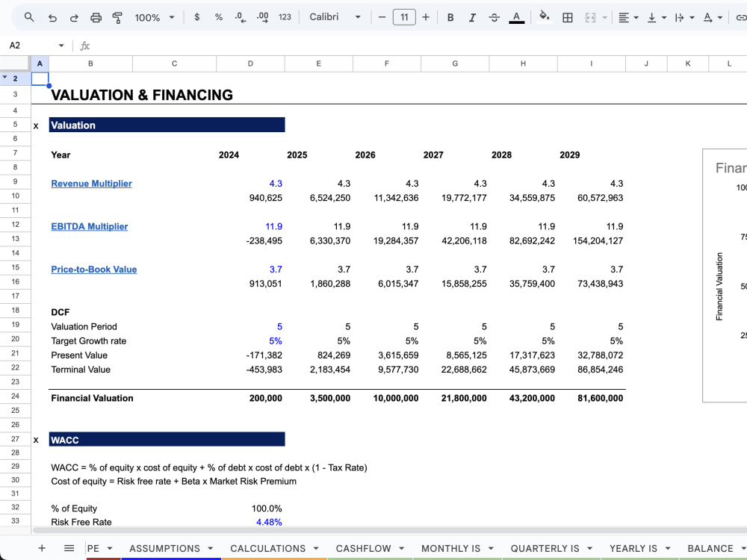Open vertical align dropdown

coord(657,18)
